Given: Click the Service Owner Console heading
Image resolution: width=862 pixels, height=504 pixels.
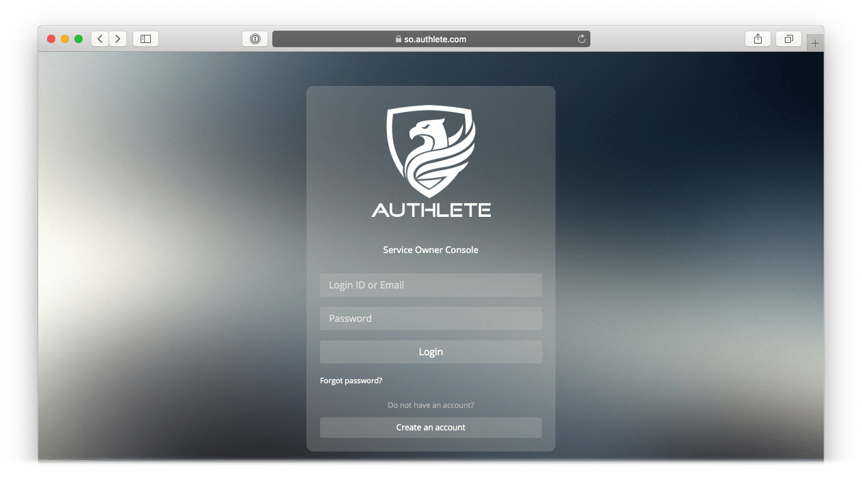Looking at the screenshot, I should [431, 250].
